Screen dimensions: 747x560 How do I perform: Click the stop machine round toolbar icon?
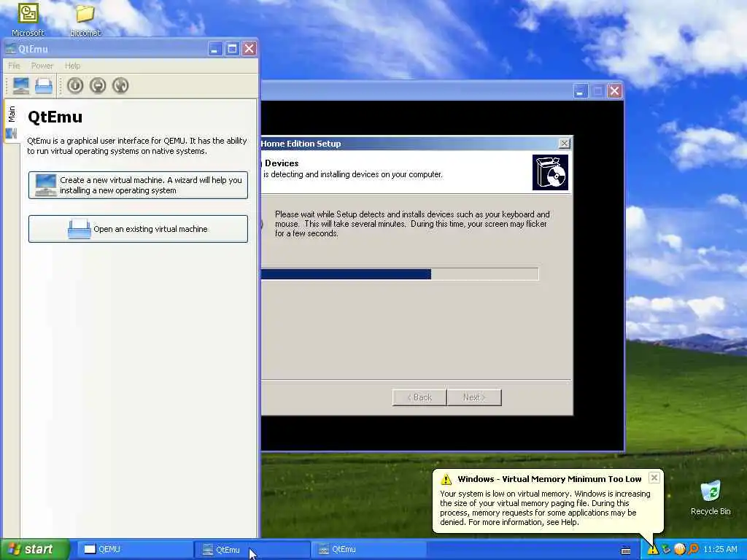pyautogui.click(x=98, y=86)
